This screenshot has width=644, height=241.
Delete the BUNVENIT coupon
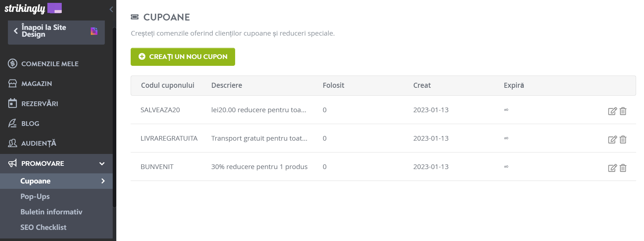pyautogui.click(x=623, y=168)
